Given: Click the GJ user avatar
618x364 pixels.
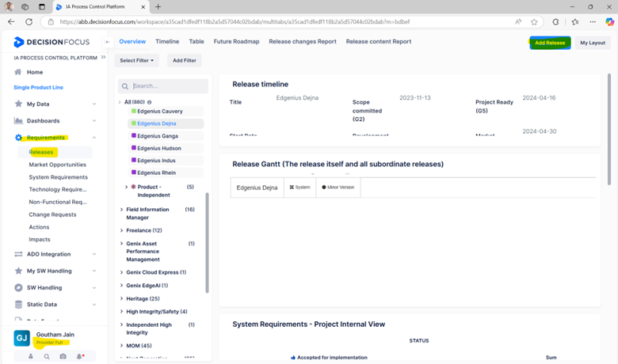Looking at the screenshot, I should pyautogui.click(x=21, y=338).
